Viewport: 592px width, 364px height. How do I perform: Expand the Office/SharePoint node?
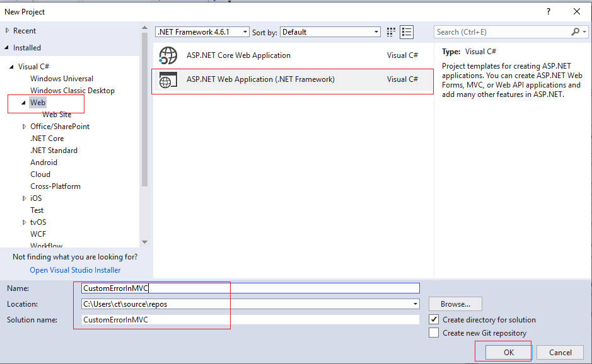[24, 127]
